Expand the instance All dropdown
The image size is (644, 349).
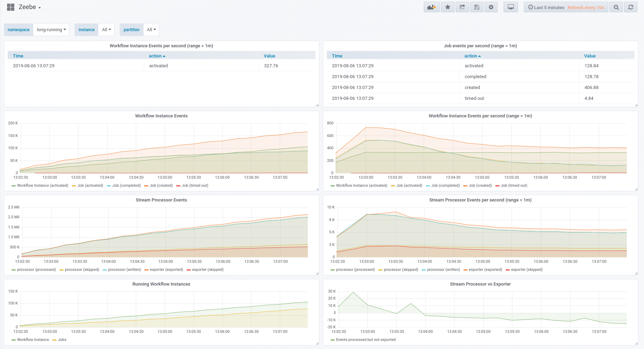pyautogui.click(x=106, y=29)
